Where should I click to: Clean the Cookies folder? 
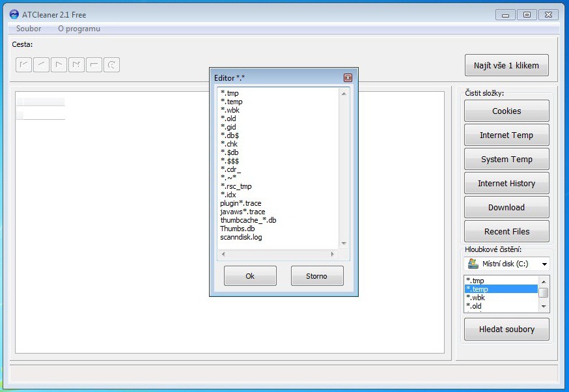(x=507, y=111)
